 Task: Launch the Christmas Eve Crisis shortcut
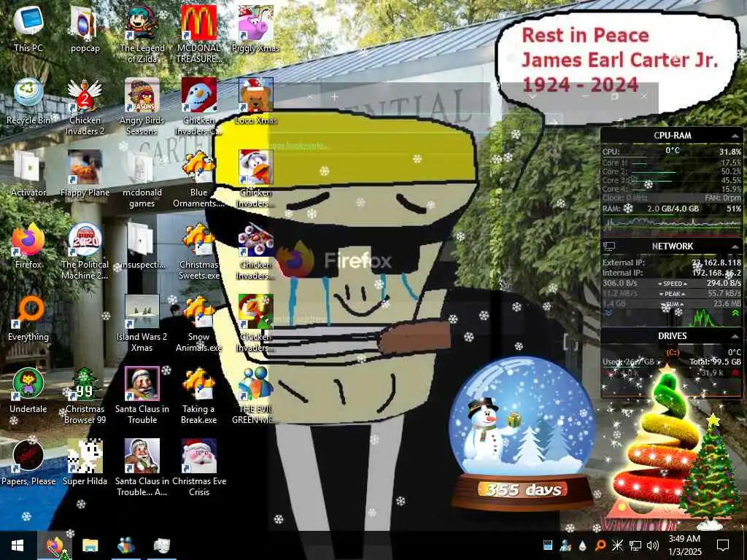click(x=198, y=469)
